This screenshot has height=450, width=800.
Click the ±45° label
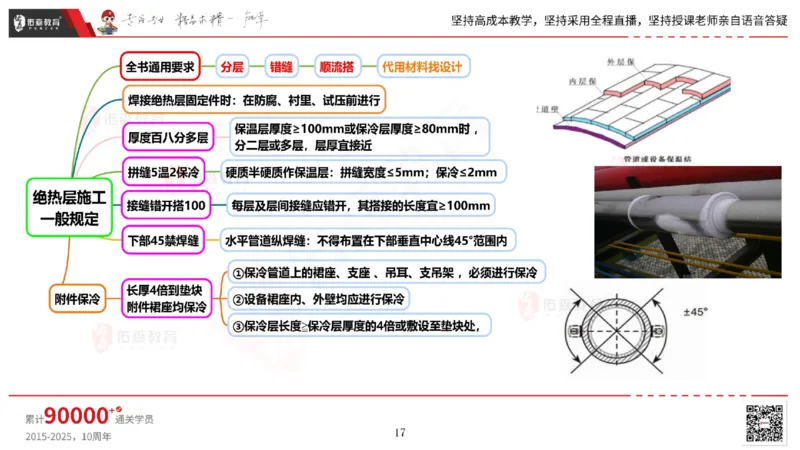click(695, 311)
